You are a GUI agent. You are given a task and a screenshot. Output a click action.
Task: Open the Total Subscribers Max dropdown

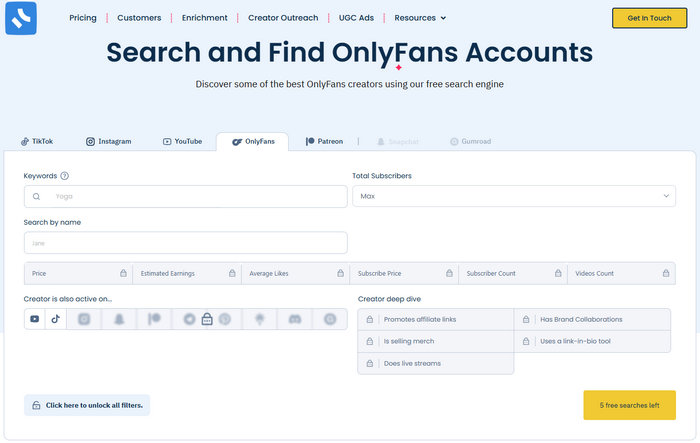pyautogui.click(x=514, y=196)
